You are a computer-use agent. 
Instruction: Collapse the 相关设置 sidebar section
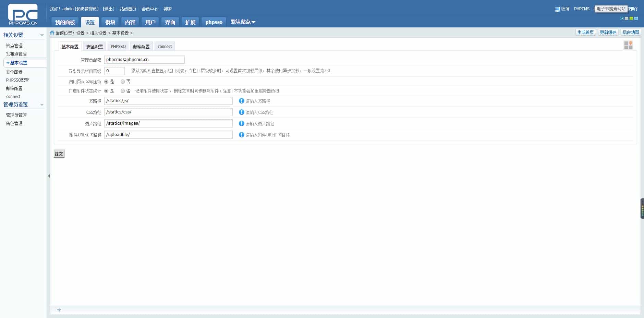42,35
